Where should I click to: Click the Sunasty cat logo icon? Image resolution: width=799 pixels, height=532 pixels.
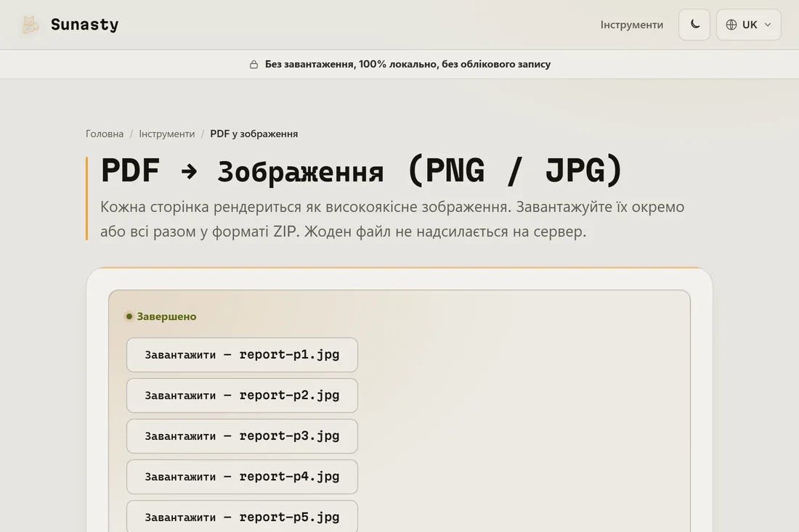[x=30, y=25]
